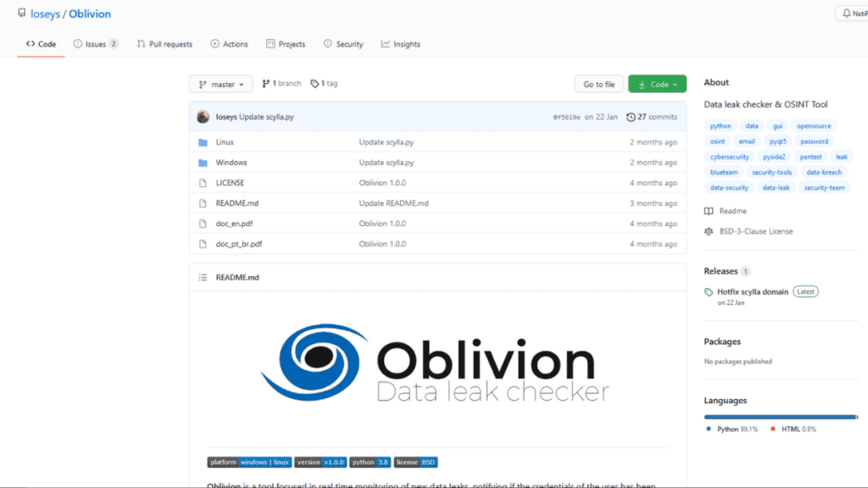This screenshot has height=488, width=868.
Task: Select the python topic tag
Action: point(721,126)
